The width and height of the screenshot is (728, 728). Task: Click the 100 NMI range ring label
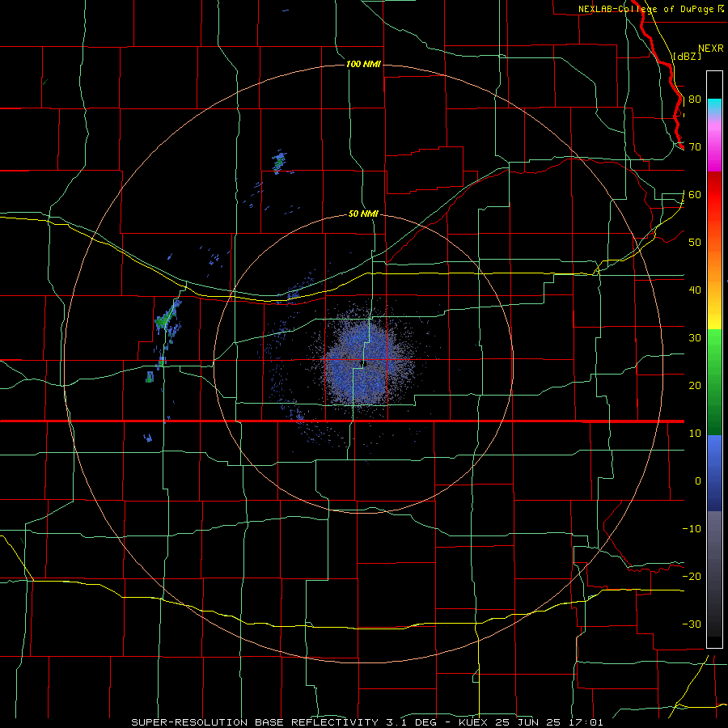pos(363,64)
